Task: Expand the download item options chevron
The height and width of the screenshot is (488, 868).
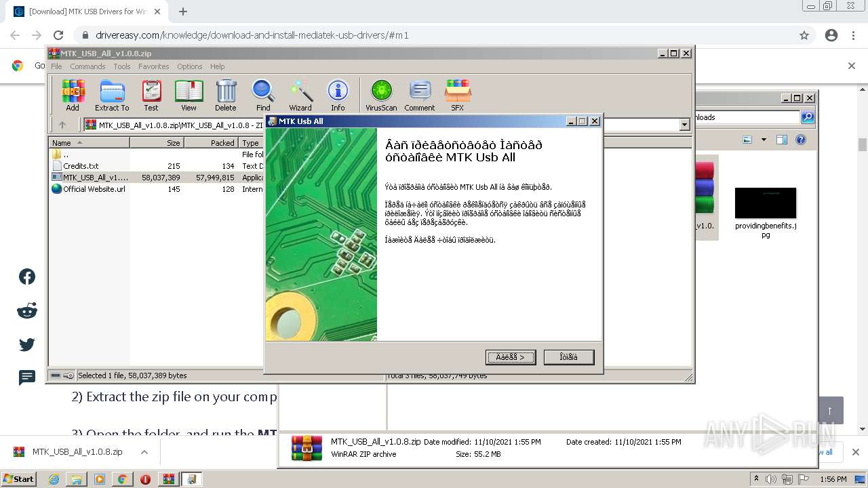Action: click(144, 452)
